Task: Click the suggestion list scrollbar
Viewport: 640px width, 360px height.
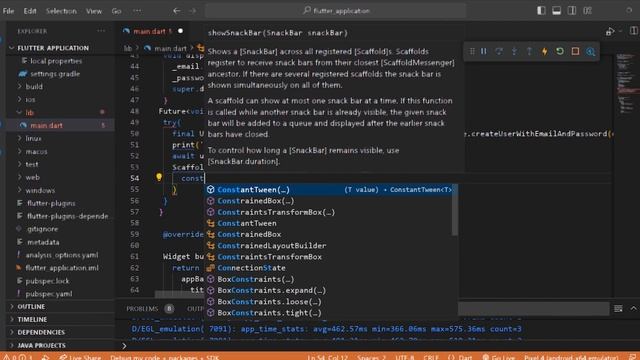Action: pyautogui.click(x=455, y=210)
